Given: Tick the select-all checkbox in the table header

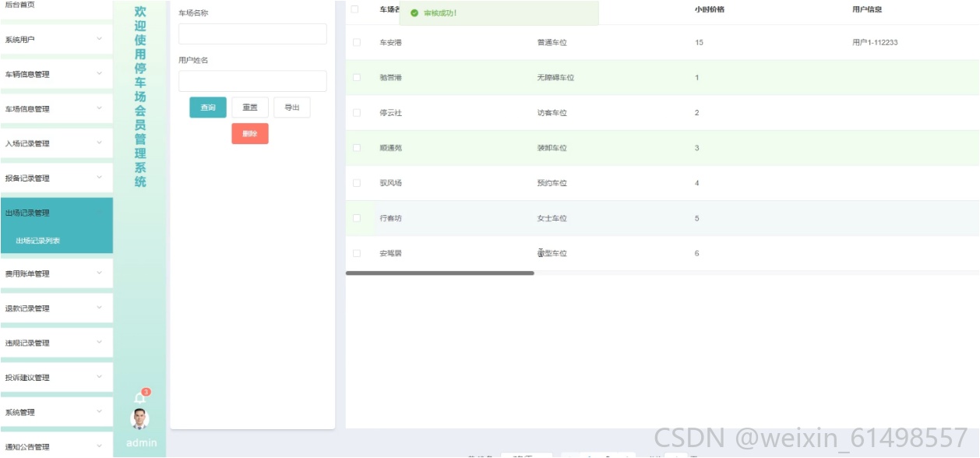Looking at the screenshot, I should pyautogui.click(x=355, y=9).
